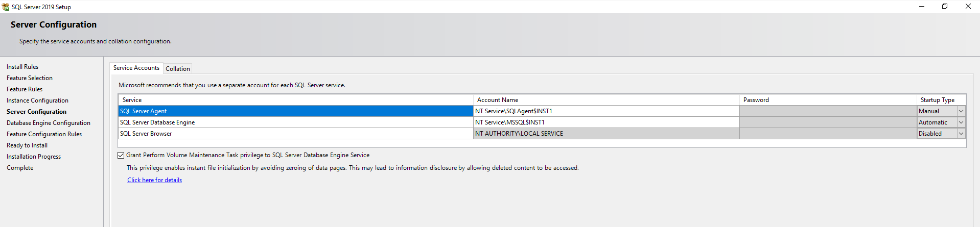Click the SQL Server Setup title bar icon

coord(6,7)
